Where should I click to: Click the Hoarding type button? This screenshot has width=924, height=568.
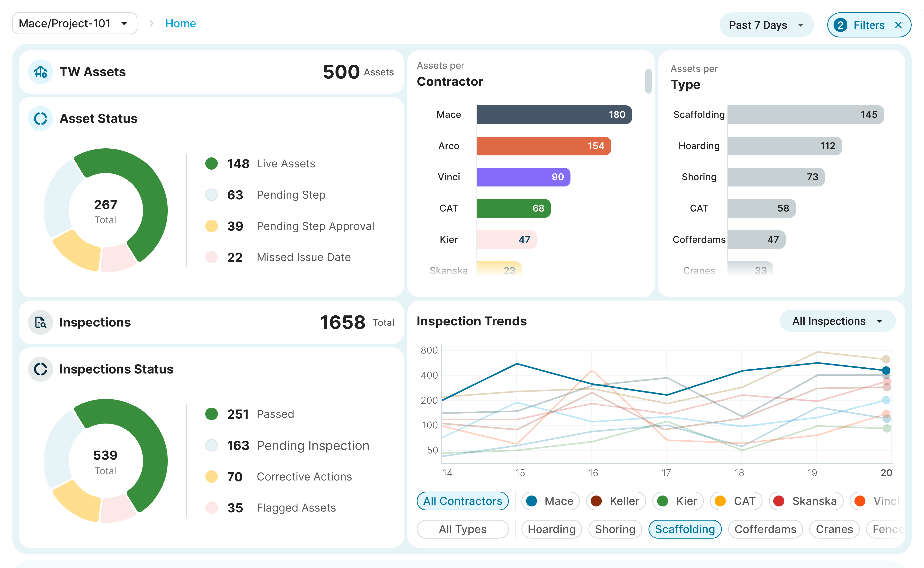(551, 529)
